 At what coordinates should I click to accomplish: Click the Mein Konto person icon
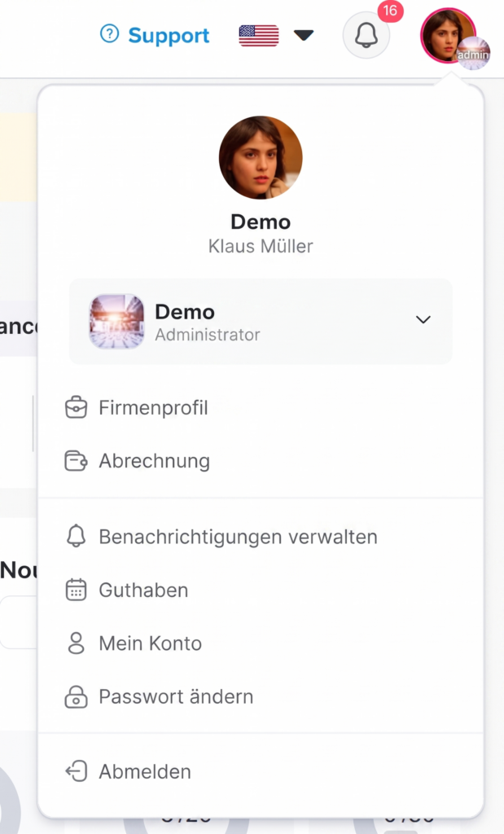(x=76, y=643)
